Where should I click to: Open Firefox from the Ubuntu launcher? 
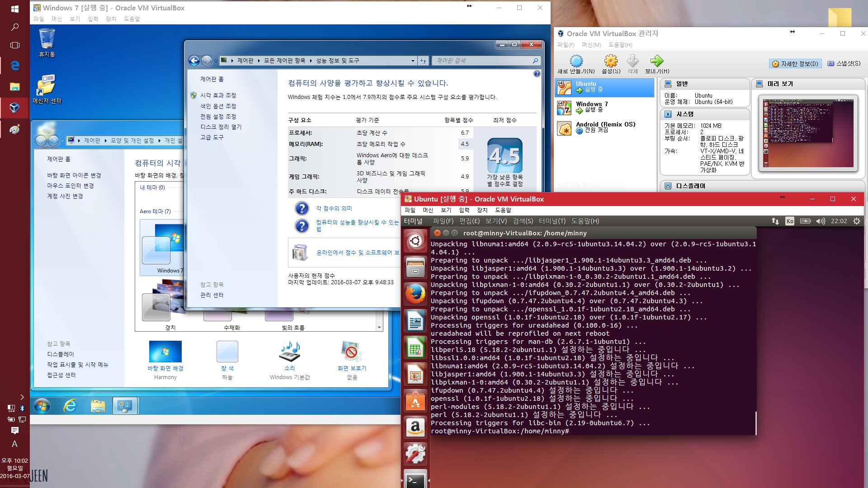415,294
